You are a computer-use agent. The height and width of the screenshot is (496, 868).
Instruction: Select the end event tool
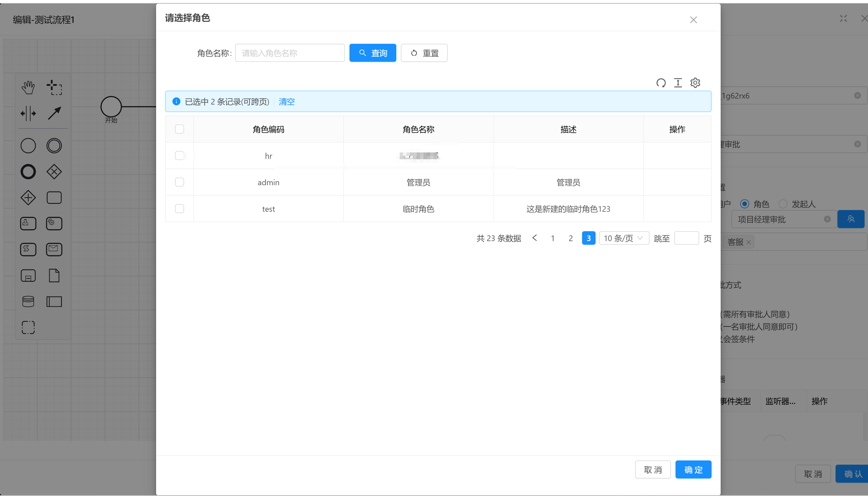pyautogui.click(x=28, y=172)
